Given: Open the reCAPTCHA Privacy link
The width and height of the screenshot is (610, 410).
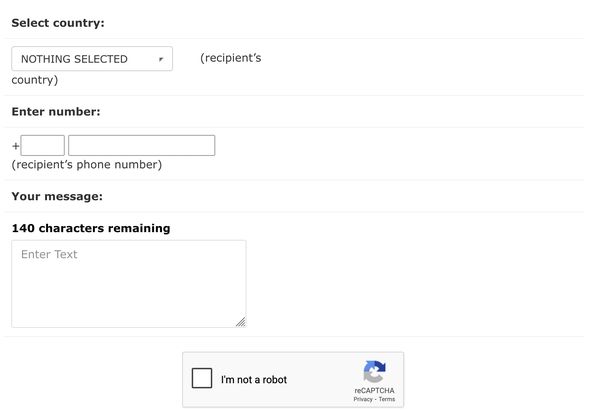Looking at the screenshot, I should pyautogui.click(x=362, y=399).
